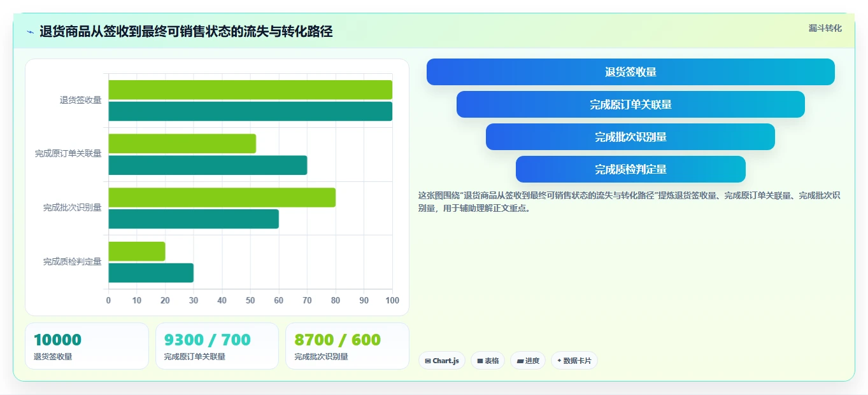Click the description paragraph under the funnel
This screenshot has height=395, width=868.
629,202
